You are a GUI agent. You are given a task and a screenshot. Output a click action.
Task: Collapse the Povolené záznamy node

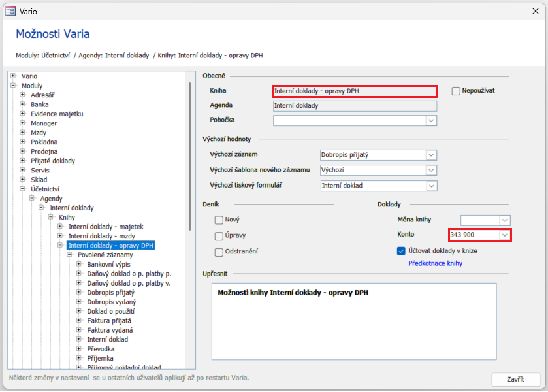pos(69,255)
